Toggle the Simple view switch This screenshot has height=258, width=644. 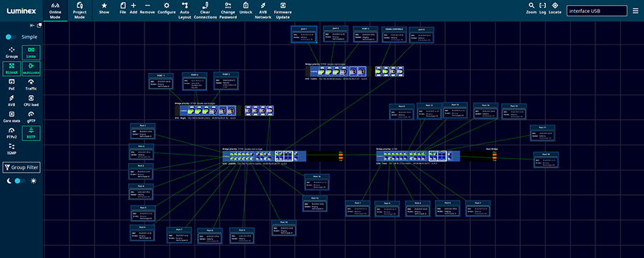coord(11,37)
